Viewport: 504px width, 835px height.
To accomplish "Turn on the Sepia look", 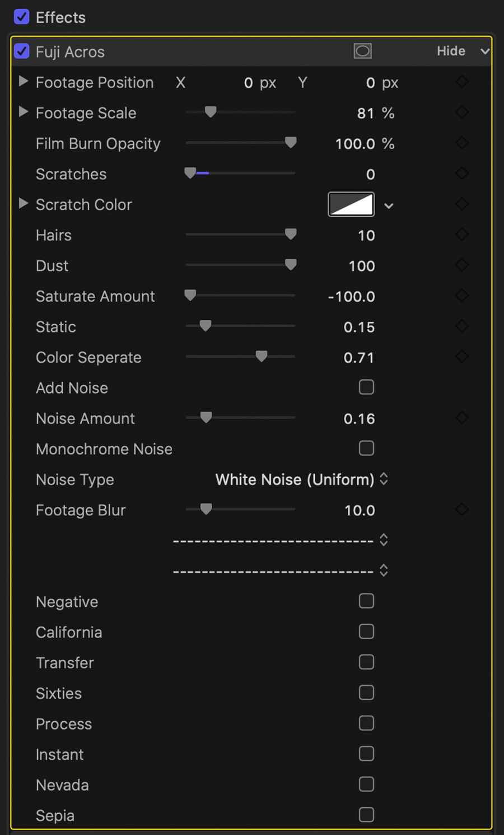I will point(366,815).
